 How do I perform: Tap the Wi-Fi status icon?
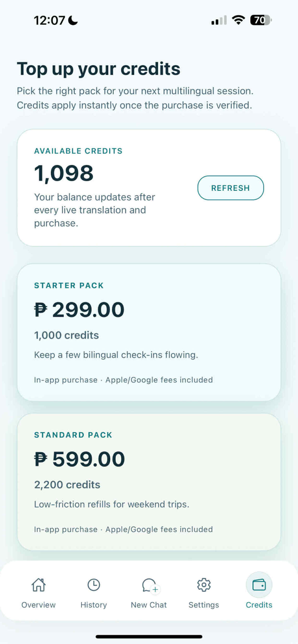[x=238, y=20]
